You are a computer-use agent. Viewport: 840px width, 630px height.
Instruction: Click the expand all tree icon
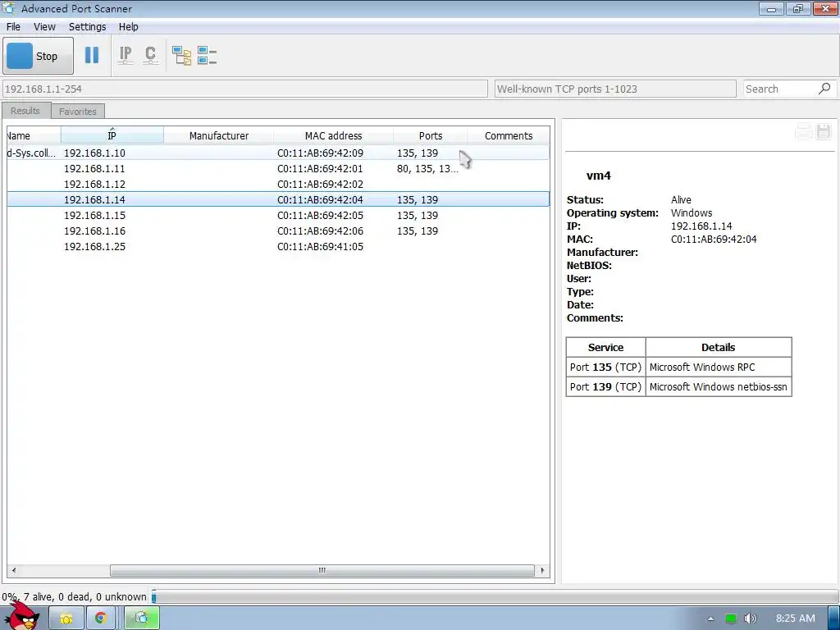(x=181, y=55)
